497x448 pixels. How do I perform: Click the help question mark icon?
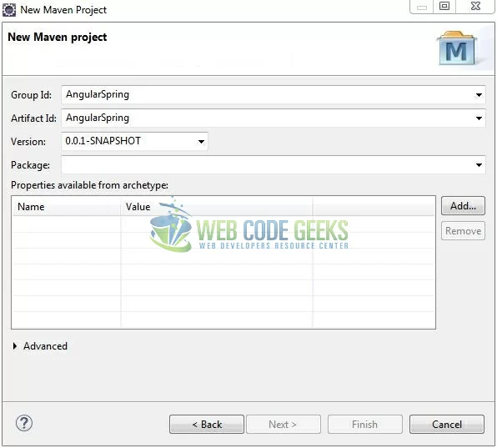click(24, 423)
